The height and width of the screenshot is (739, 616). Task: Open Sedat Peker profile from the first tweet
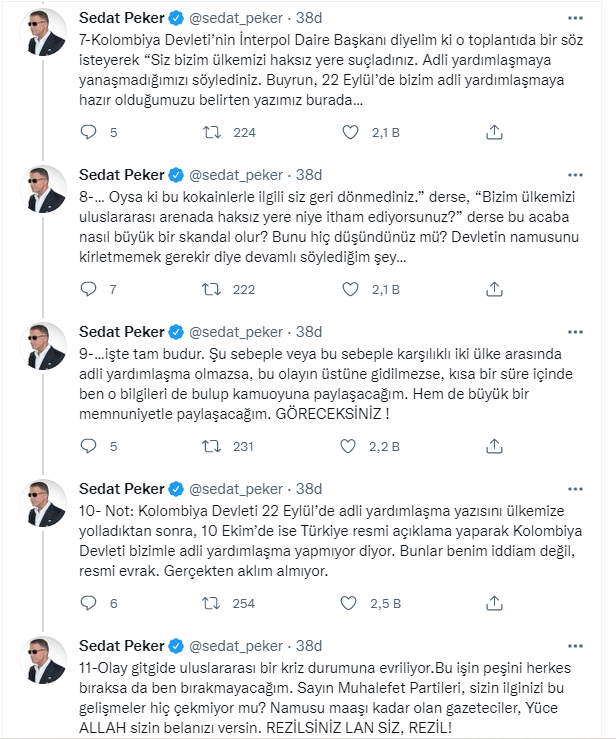pyautogui.click(x=121, y=18)
